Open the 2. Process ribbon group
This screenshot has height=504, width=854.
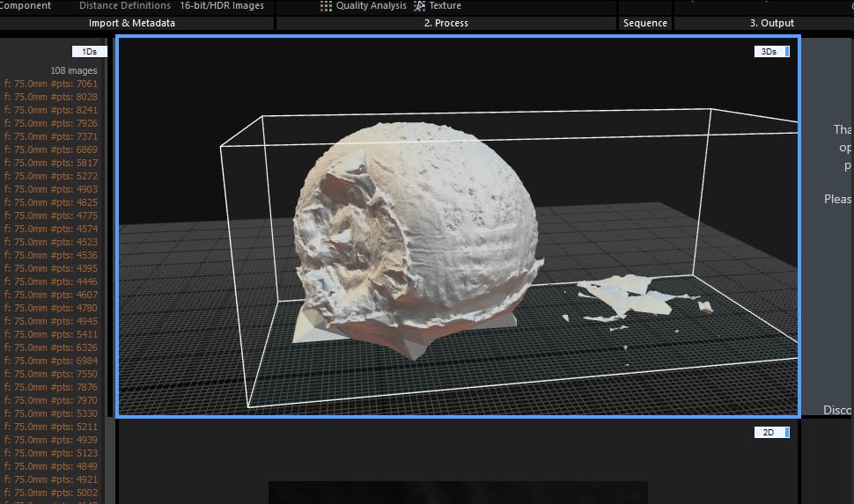tap(446, 23)
